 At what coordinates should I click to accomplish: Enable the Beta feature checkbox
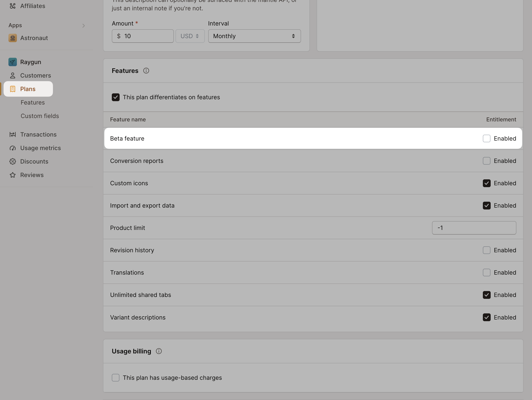[x=486, y=138]
